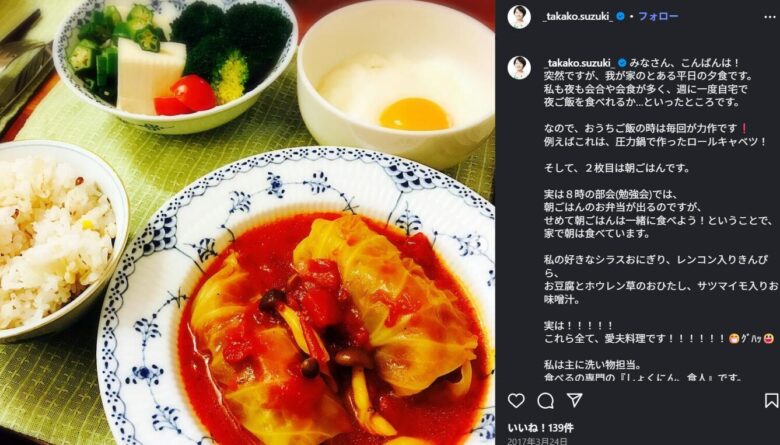Screen dimensions: 780x445
Task: Open the three-dot more options menu
Action: (770, 17)
